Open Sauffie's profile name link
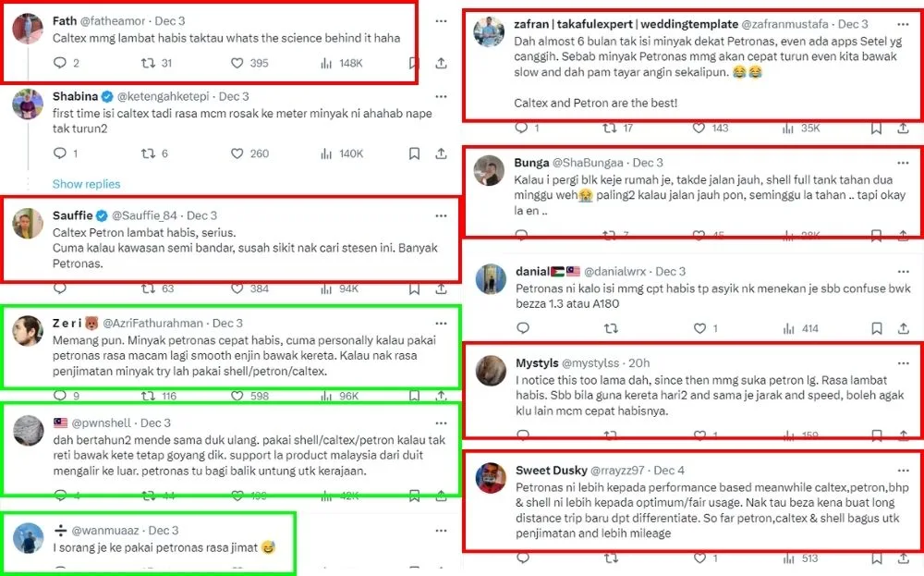 (72, 215)
